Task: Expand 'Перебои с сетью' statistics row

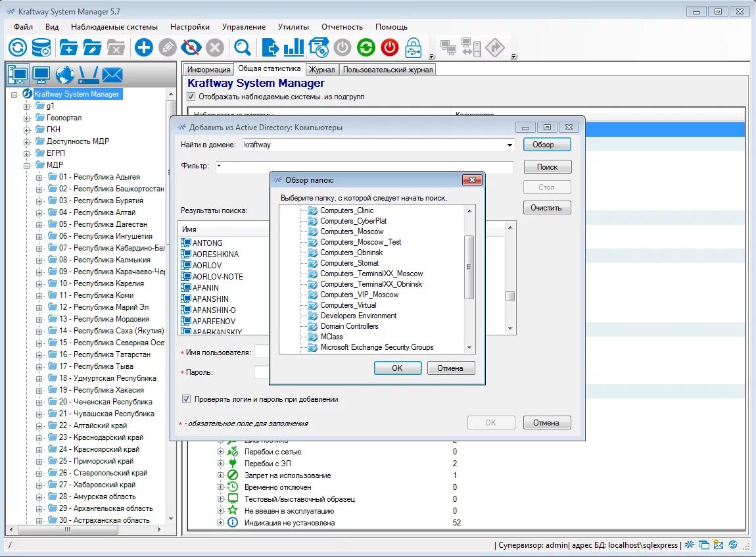Action: [x=220, y=452]
